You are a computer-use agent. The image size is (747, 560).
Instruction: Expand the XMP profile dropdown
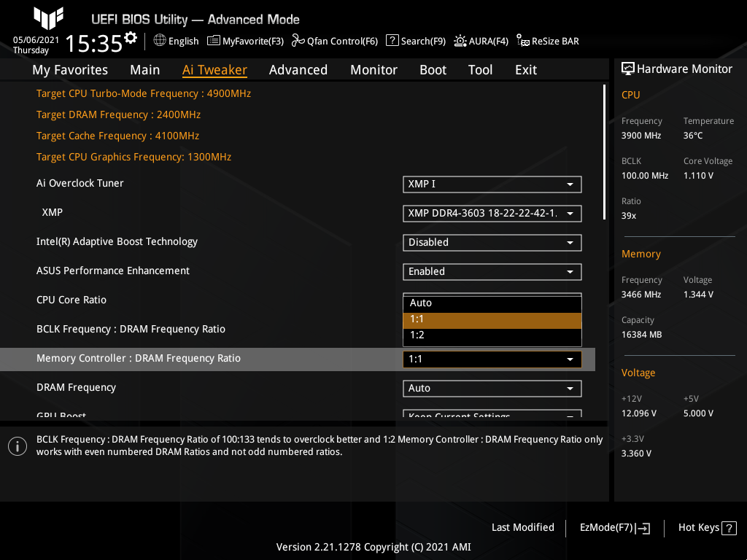(x=492, y=214)
